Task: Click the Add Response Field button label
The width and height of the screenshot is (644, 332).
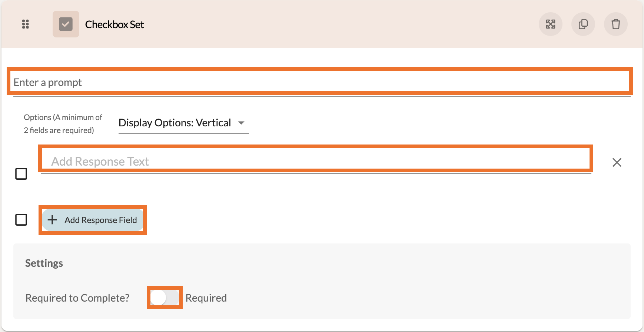Action: tap(100, 220)
